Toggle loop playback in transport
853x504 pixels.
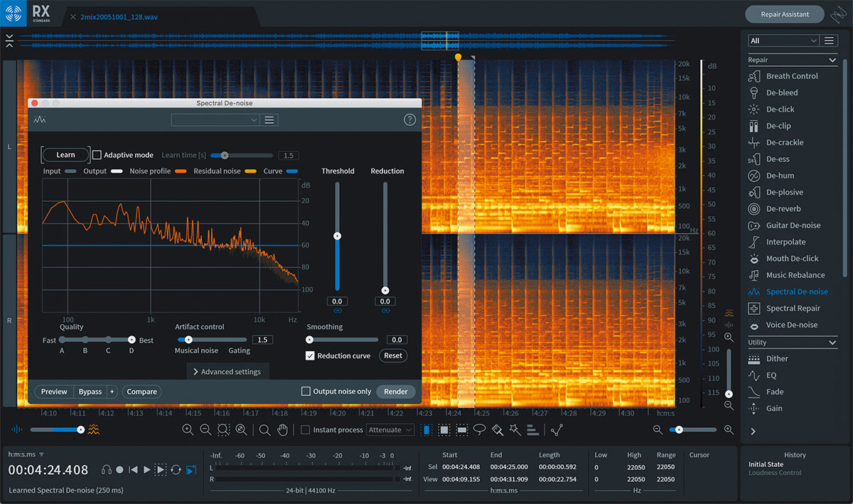pos(175,469)
